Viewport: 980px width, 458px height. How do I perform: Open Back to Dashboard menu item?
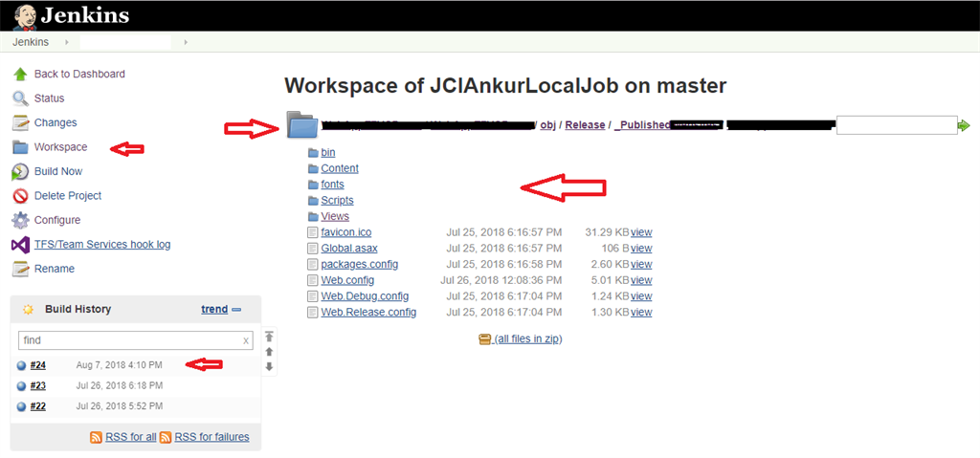(79, 74)
